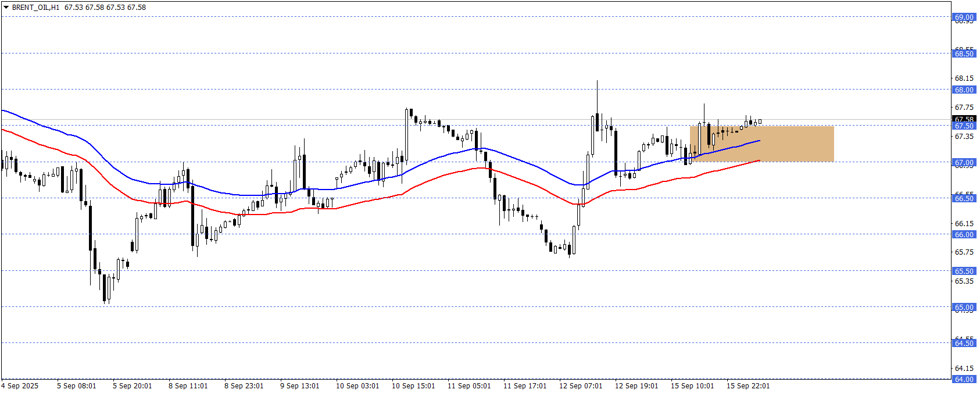980x393 pixels.
Task: Click the 65.00 price level label
Action: point(964,307)
